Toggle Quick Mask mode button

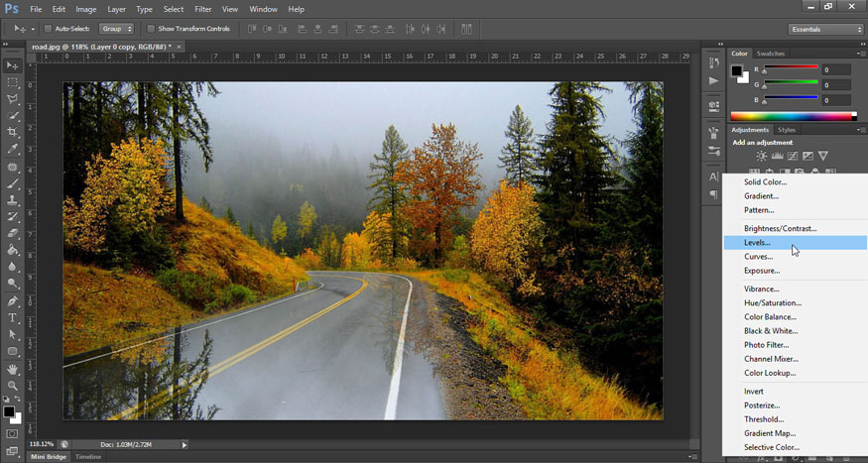[x=13, y=434]
